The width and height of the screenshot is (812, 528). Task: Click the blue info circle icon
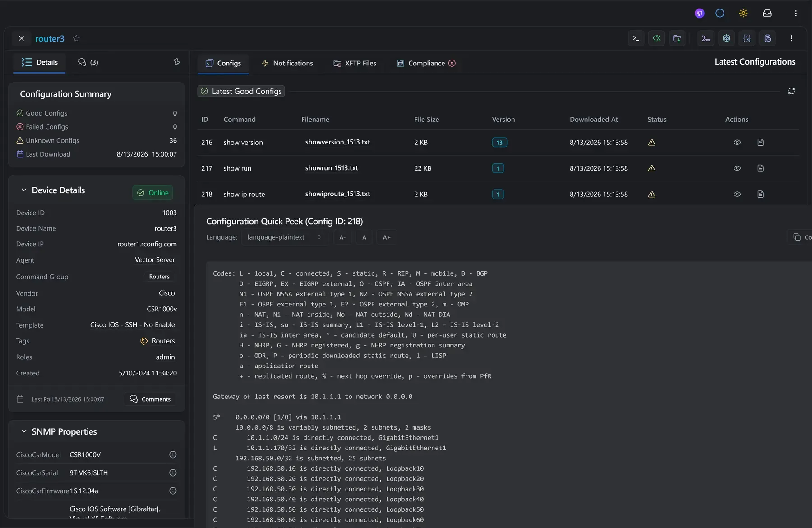click(720, 13)
